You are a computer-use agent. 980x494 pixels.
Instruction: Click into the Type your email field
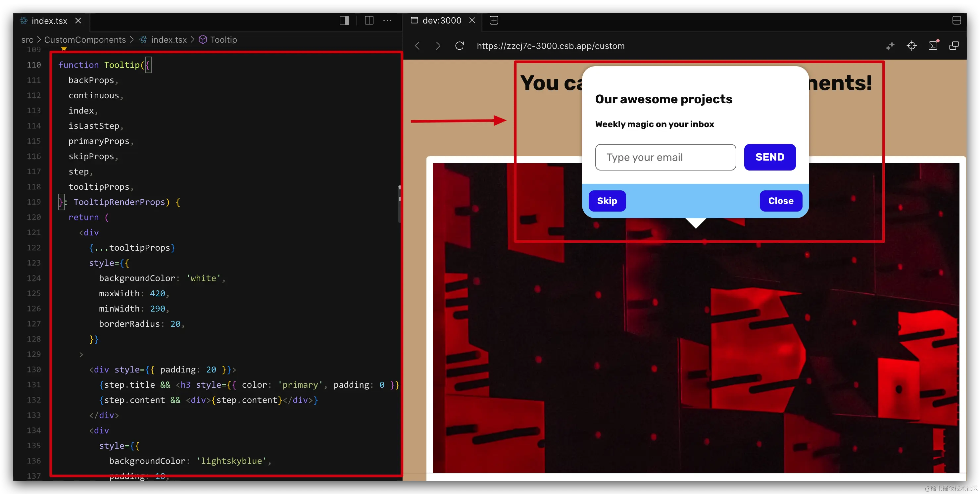(x=665, y=157)
